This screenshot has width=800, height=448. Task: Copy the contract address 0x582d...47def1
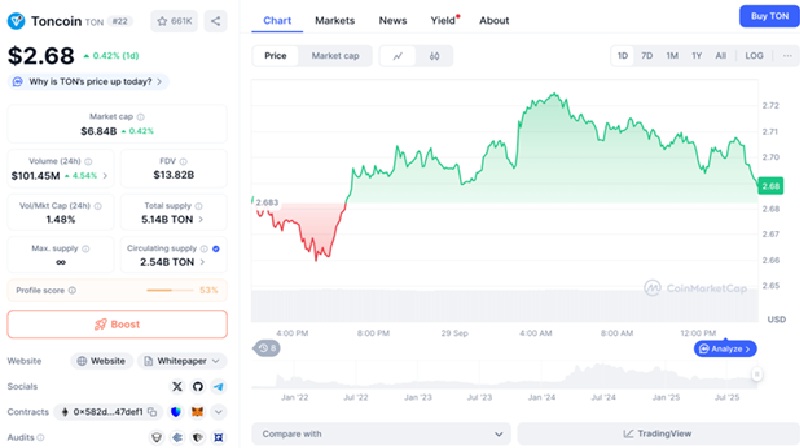pos(153,411)
